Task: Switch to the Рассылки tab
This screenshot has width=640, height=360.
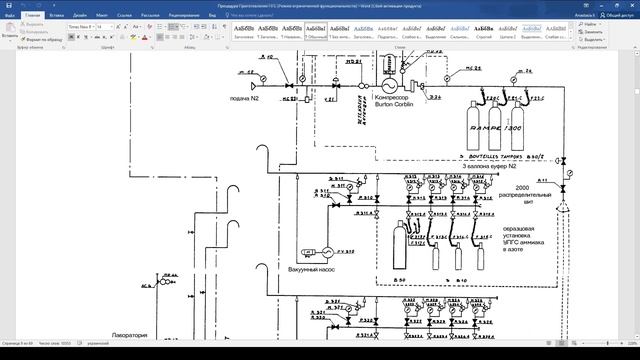Action: (150, 15)
